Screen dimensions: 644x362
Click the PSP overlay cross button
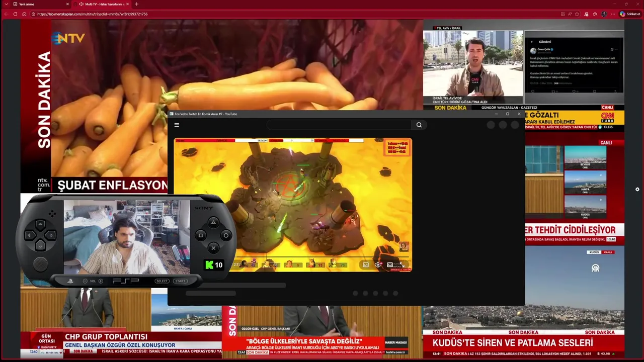[213, 248]
